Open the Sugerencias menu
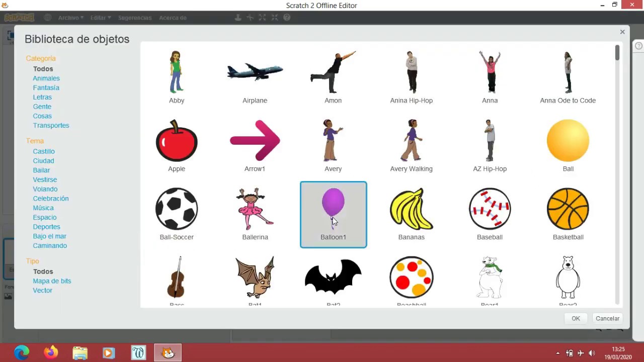Viewport: 644px width, 362px height. (135, 18)
